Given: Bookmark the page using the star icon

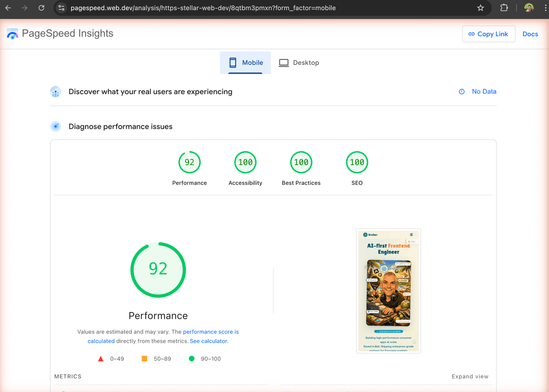Looking at the screenshot, I should click(480, 8).
